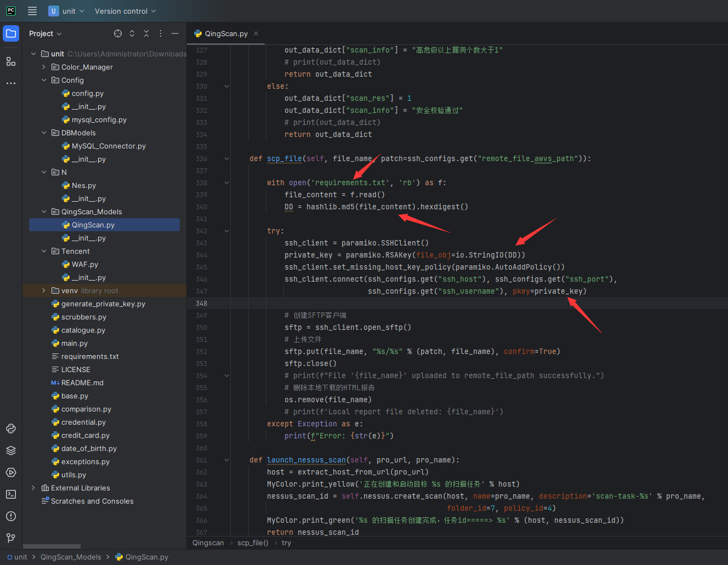Click the PyCharm logo icon
This screenshot has height=565, width=728.
(x=11, y=11)
